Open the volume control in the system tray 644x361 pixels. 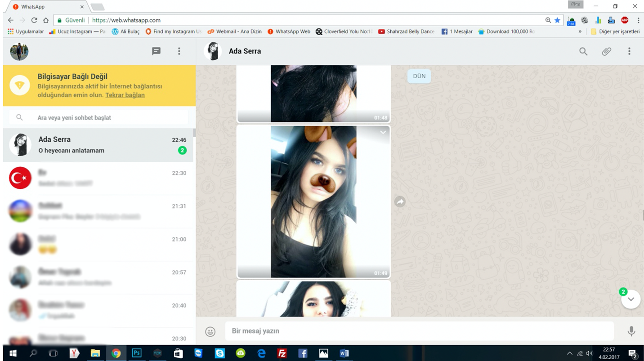click(x=589, y=353)
